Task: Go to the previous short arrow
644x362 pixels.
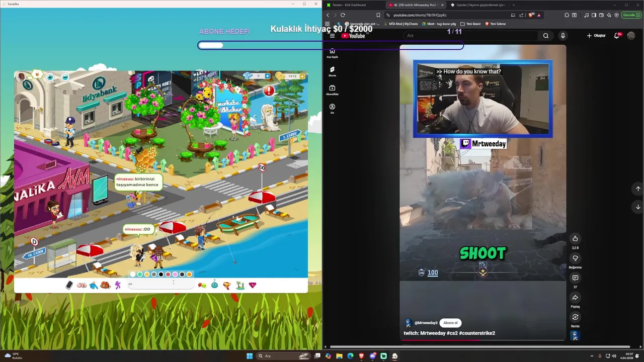Action: point(638,189)
